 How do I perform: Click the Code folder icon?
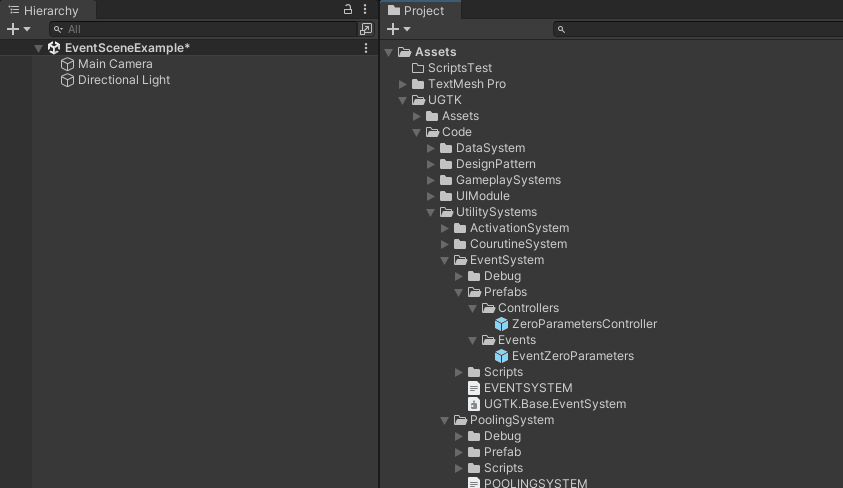(x=432, y=132)
